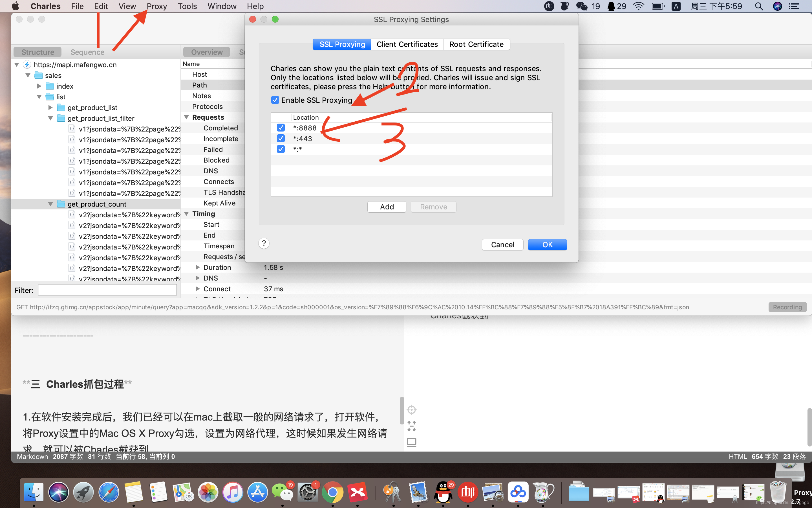812x508 pixels.
Task: Open the Tools menu
Action: [x=187, y=6]
